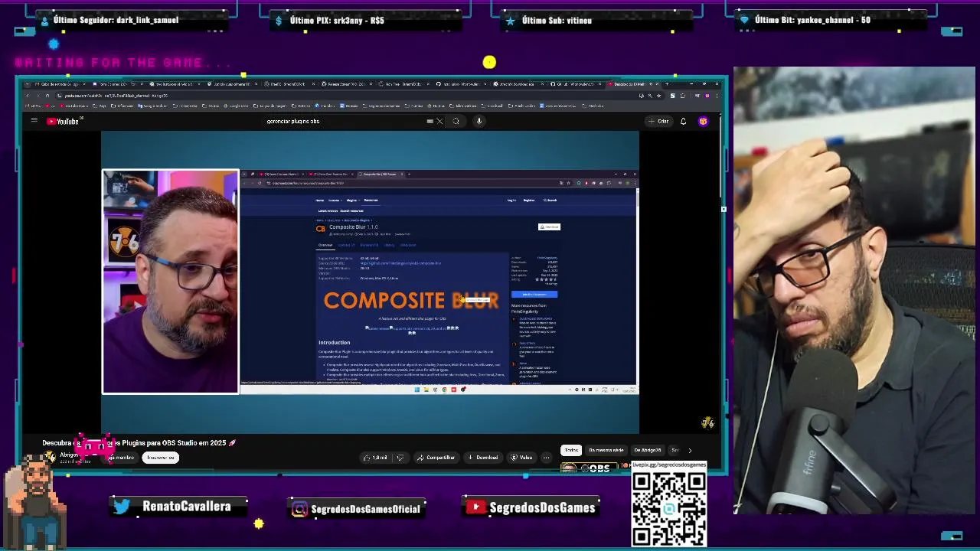This screenshot has width=980, height=551.
Task: Click the SegredosDosGamesOficial Instagram label
Action: (365, 509)
